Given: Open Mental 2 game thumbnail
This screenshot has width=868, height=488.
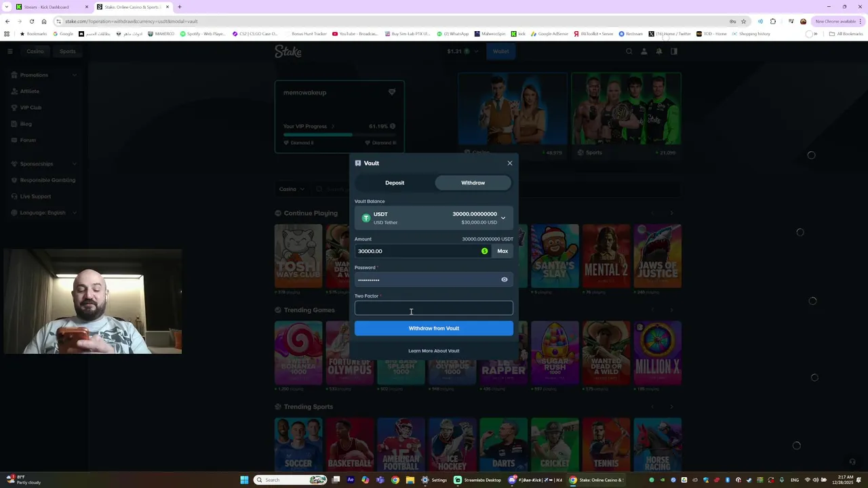Looking at the screenshot, I should (606, 256).
